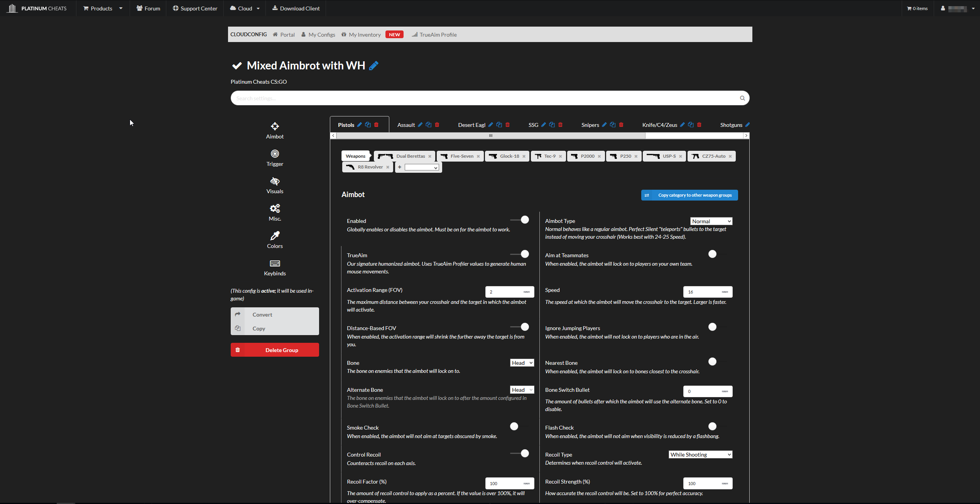This screenshot has height=504, width=980.
Task: Change Recoil Type from While Shooting
Action: tap(700, 454)
